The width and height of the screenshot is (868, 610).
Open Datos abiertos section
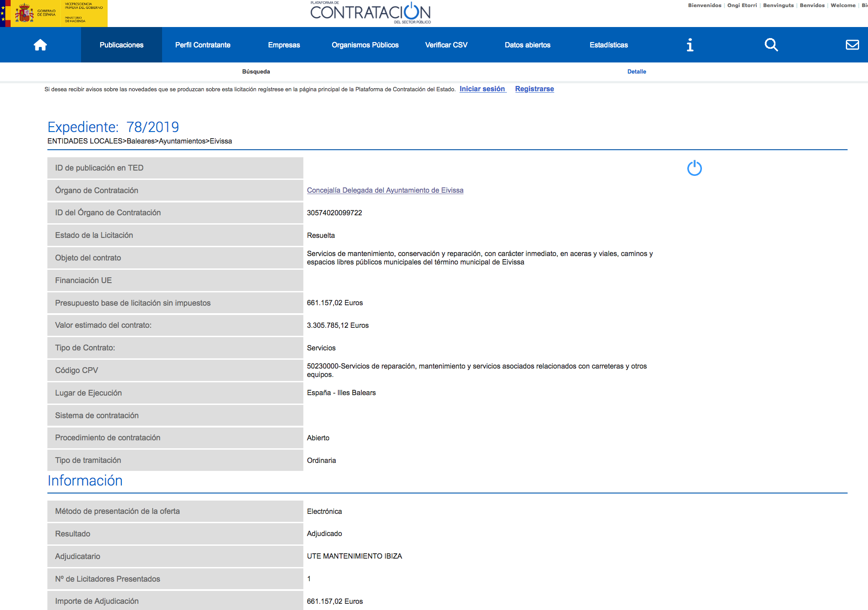(x=527, y=45)
